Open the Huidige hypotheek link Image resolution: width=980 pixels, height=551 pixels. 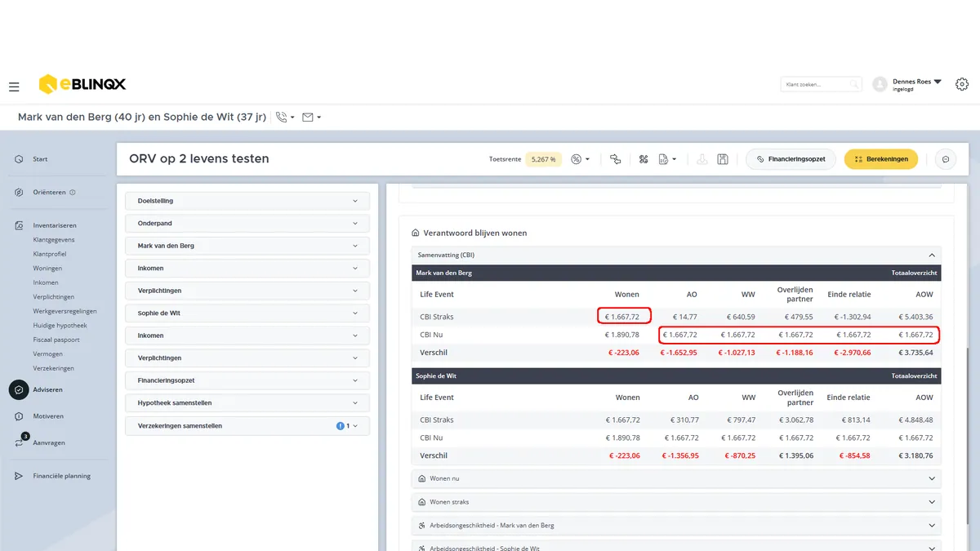pos(60,326)
